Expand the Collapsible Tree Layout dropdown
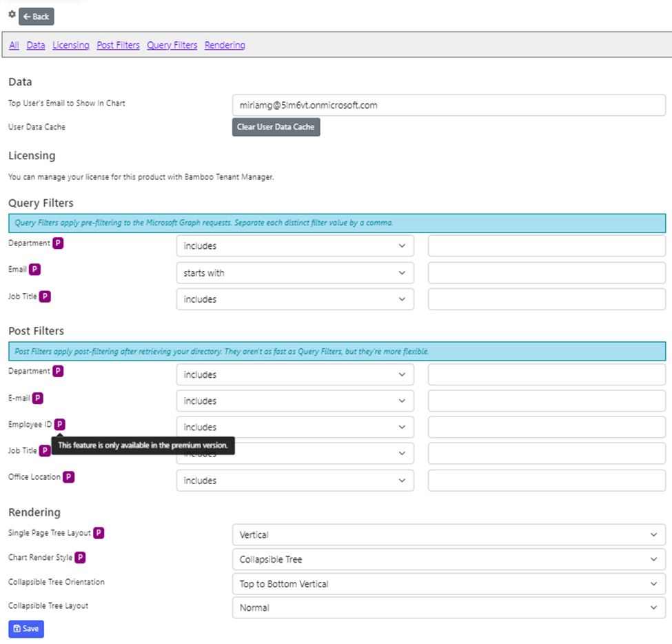Screen dimensions: 672x644 449,608
